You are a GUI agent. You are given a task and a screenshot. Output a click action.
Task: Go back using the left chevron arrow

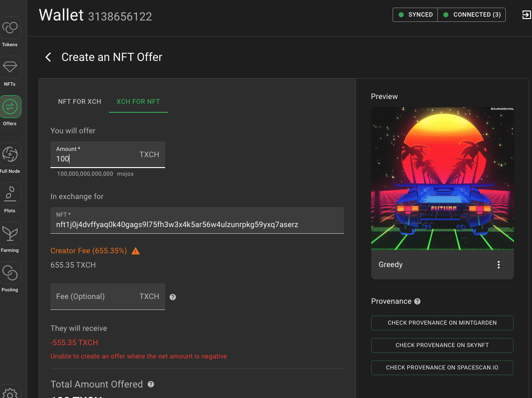(48, 57)
